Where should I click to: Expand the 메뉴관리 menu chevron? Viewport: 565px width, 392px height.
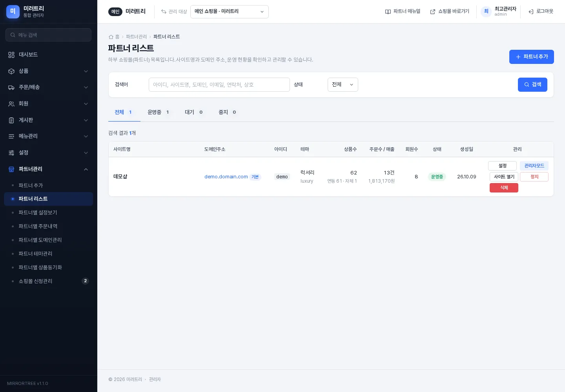[x=86, y=136]
